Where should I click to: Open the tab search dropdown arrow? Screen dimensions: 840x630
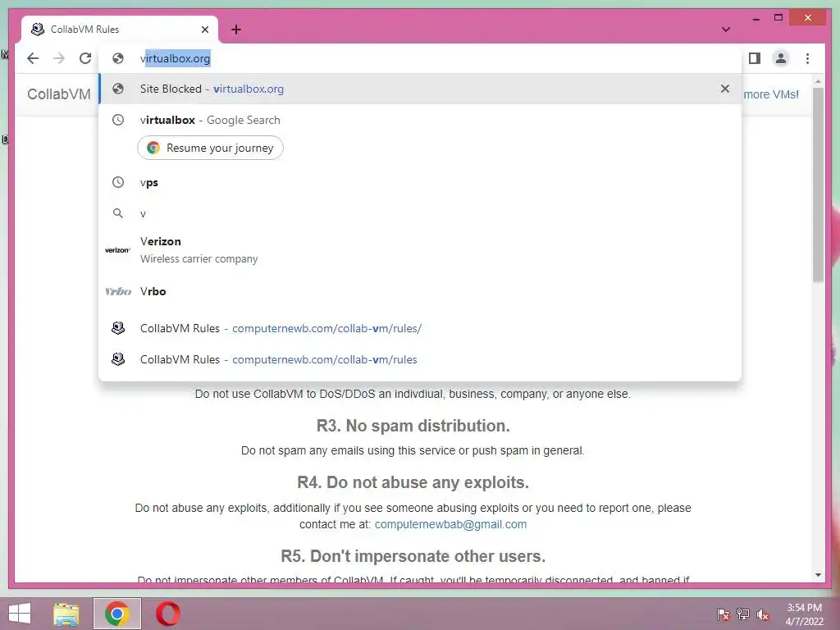point(726,30)
